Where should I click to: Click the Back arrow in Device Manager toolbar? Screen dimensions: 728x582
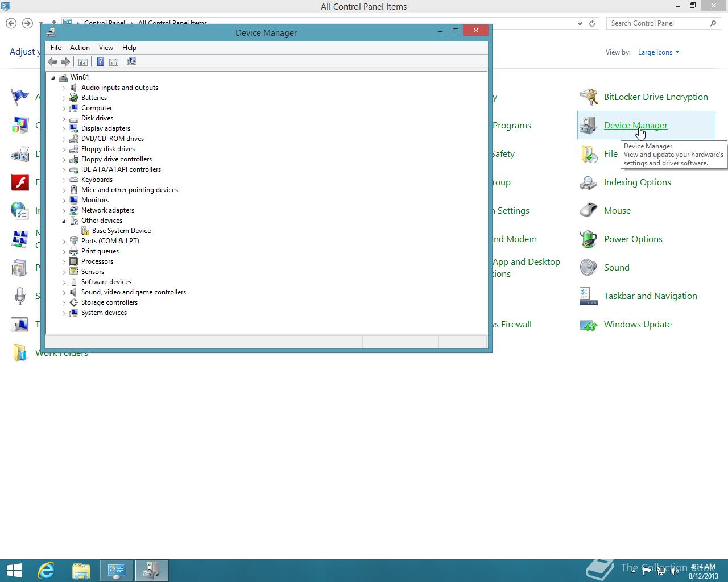pyautogui.click(x=52, y=61)
